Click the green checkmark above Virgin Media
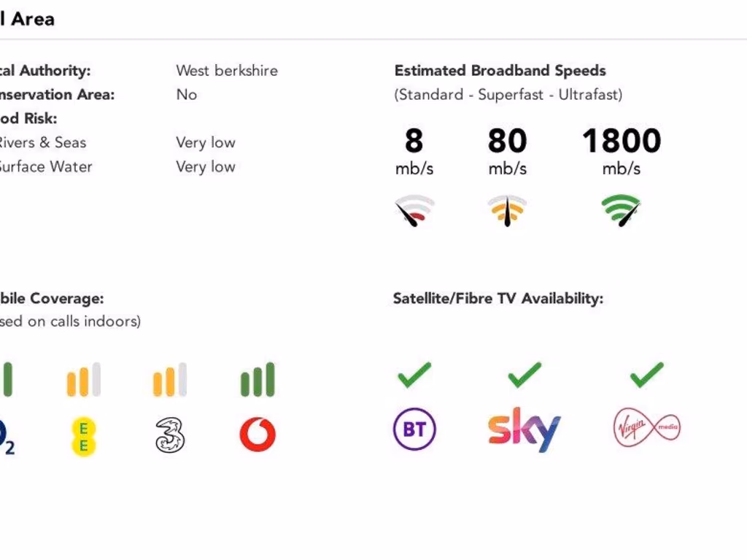747x560 pixels. [646, 375]
